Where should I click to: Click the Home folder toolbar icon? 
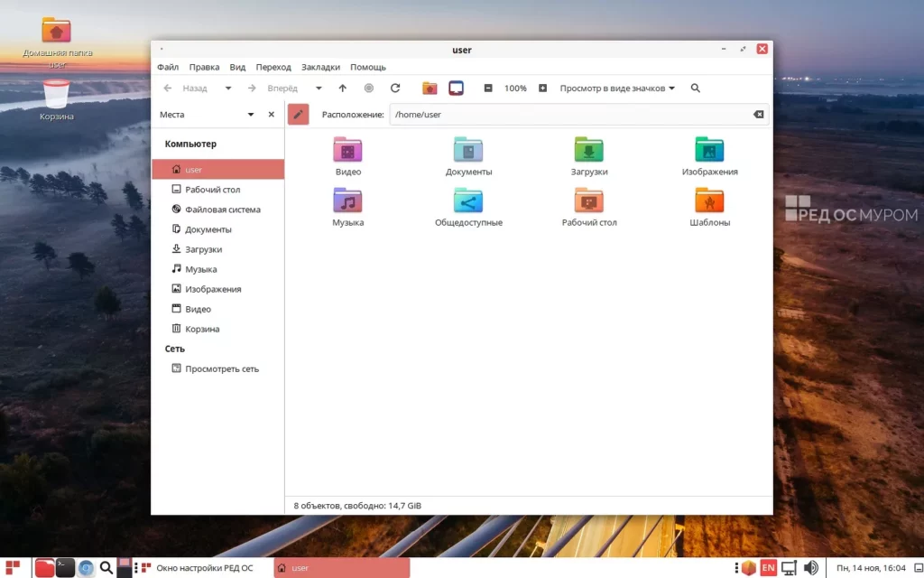click(x=430, y=89)
